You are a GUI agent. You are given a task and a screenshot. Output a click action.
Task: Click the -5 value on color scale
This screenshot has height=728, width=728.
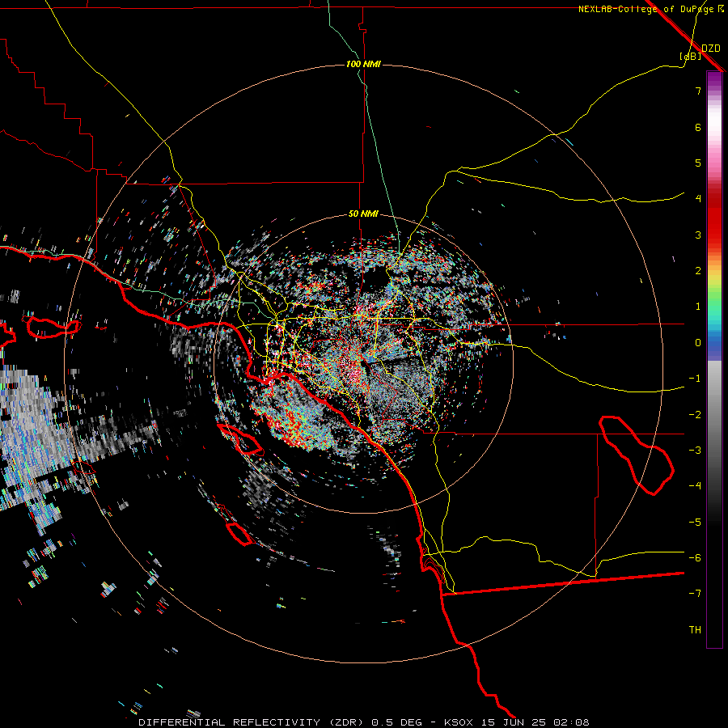point(695,523)
